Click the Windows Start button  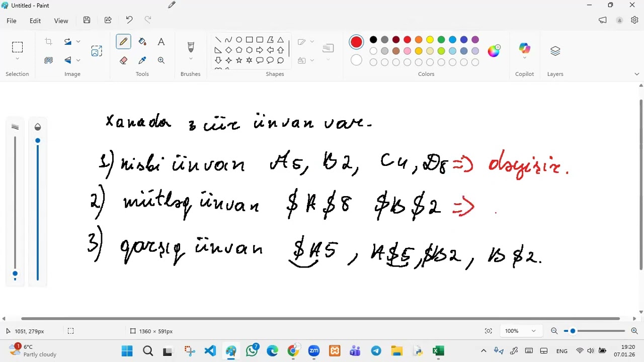[x=127, y=350]
